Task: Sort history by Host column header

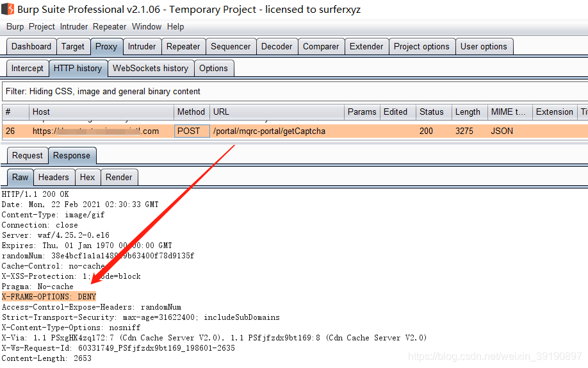Action: click(101, 112)
